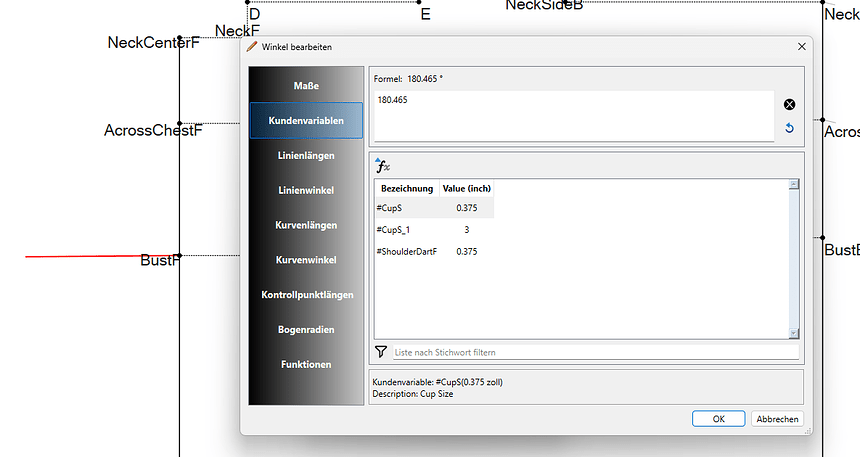This screenshot has width=860, height=457.
Task: Open the Funktionen tab
Action: 306,364
